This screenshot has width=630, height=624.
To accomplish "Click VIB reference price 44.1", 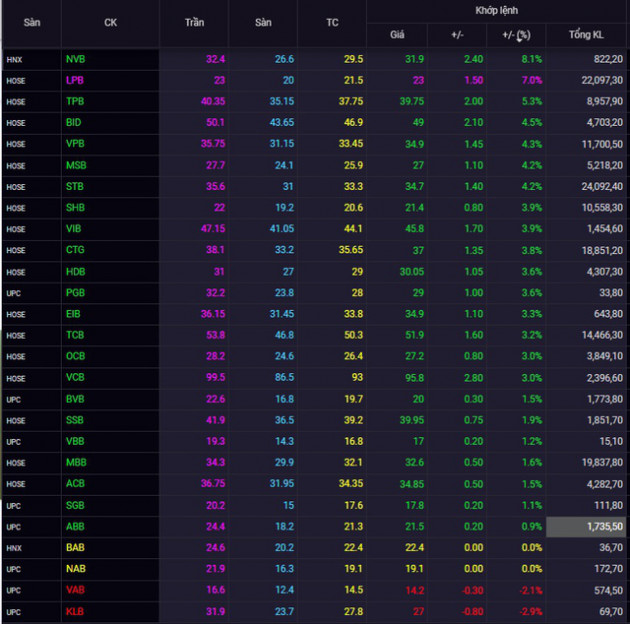I will 353,229.
